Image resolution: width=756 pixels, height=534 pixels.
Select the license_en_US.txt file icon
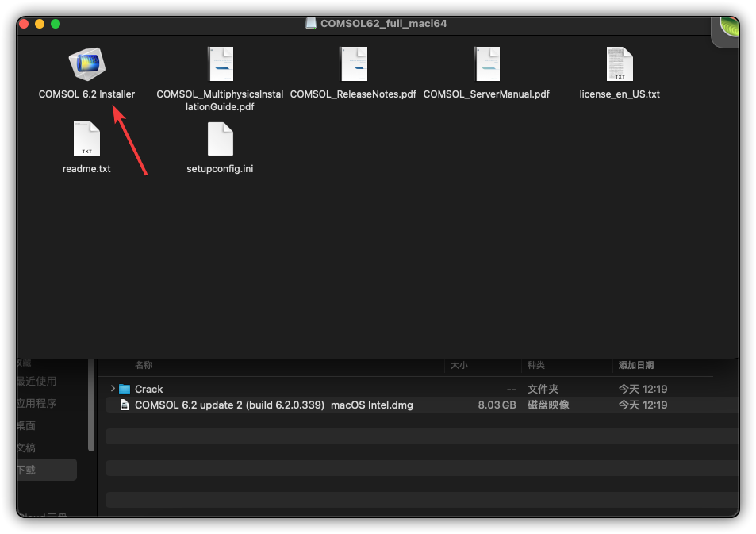click(x=620, y=64)
